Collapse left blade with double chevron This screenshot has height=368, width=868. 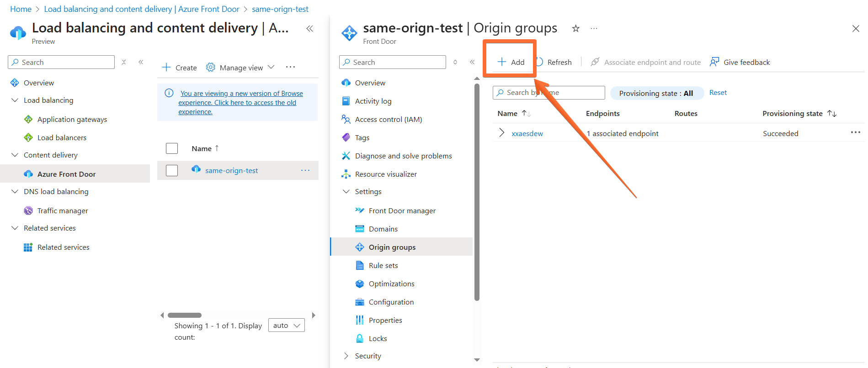(x=309, y=28)
